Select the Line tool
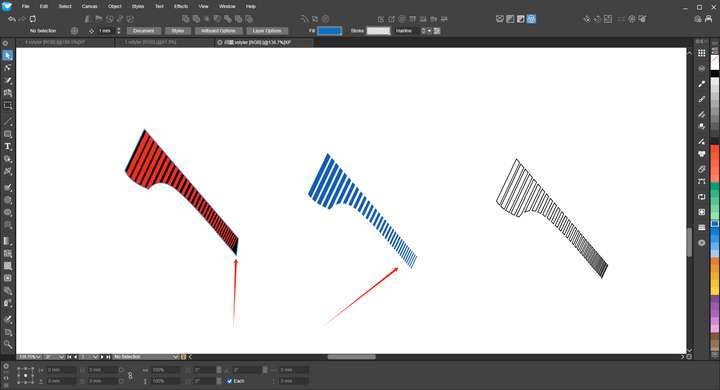Image resolution: width=720 pixels, height=390 pixels. click(8, 122)
